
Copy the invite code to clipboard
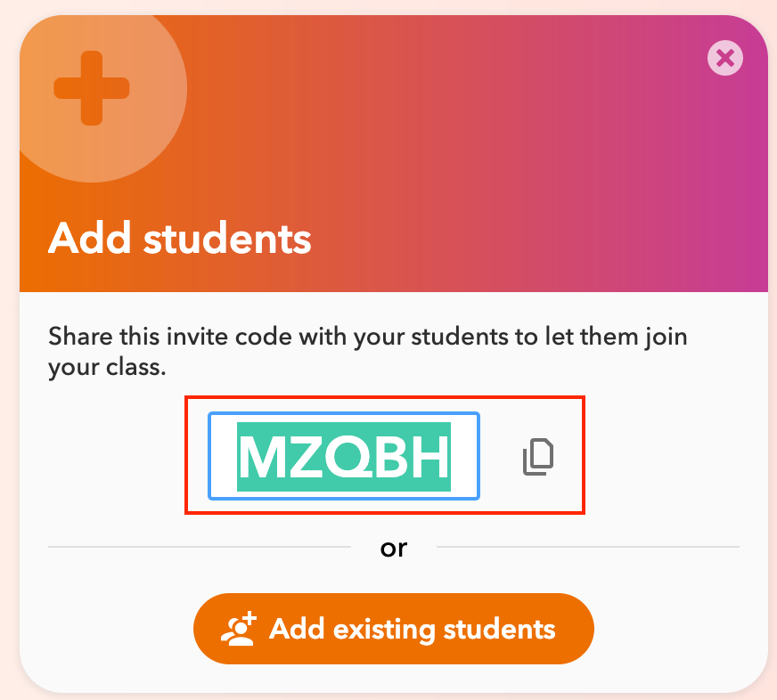click(x=538, y=456)
